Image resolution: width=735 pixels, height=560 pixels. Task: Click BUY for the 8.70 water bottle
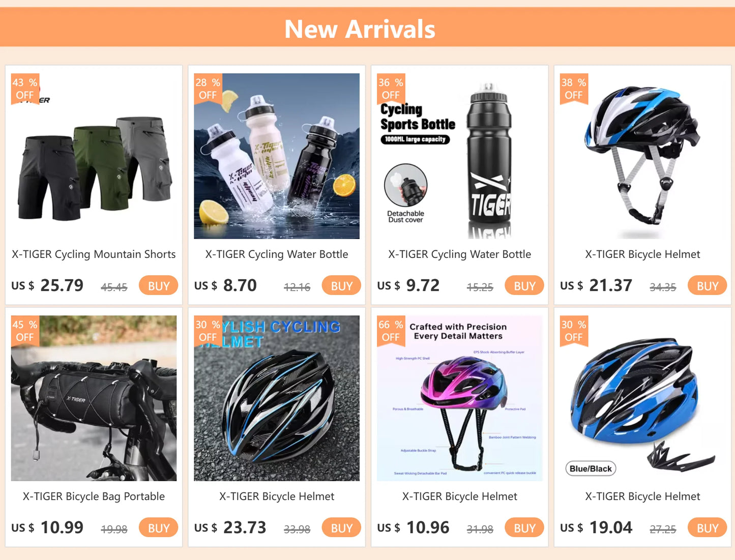[341, 286]
